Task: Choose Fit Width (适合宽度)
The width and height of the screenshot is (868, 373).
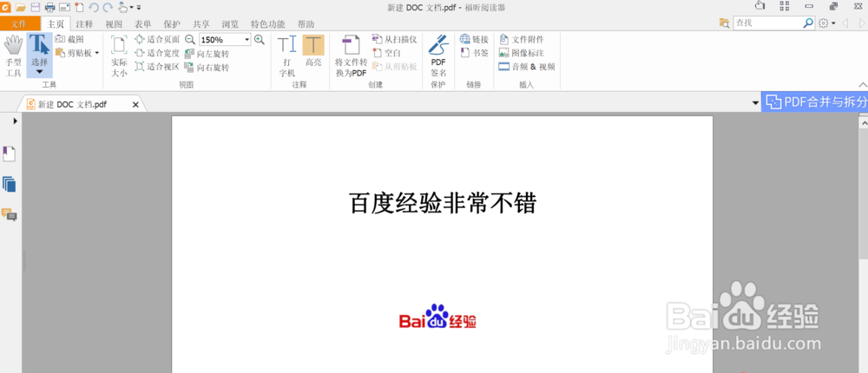Action: pos(157,53)
